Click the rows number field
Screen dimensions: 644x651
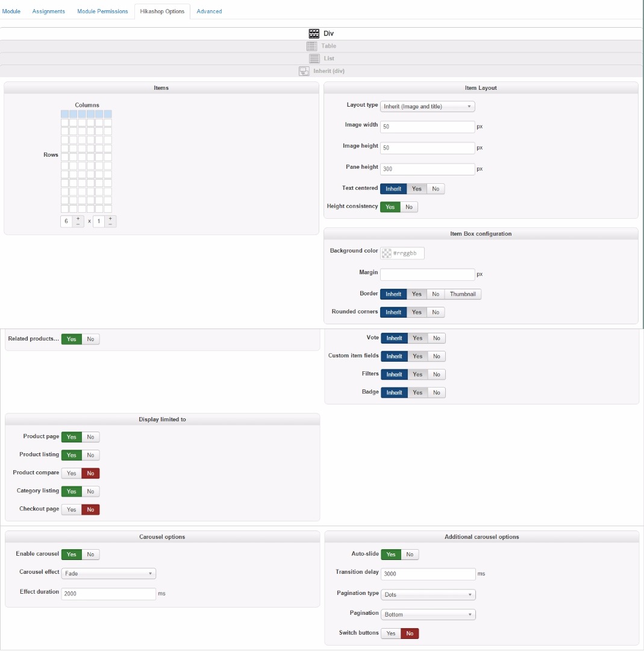click(99, 221)
